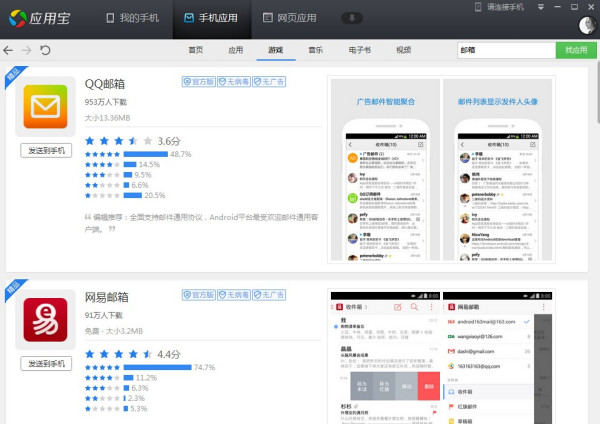600x424 pixels.
Task: Open the QQ邮箱 title
Action: point(105,84)
